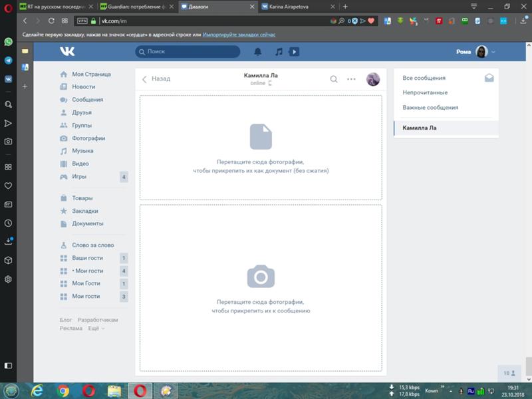
Task: Select Все сообщения filter
Action: click(424, 78)
